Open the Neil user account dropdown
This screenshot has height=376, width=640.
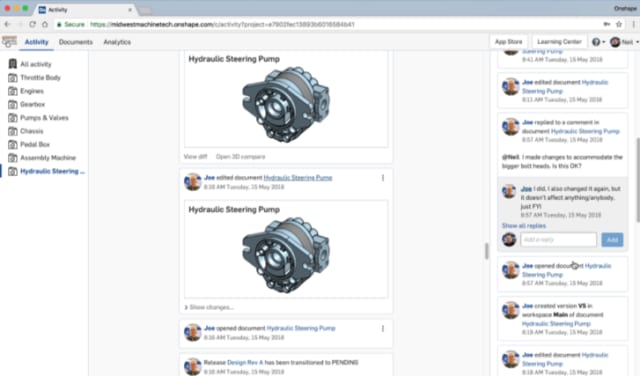click(624, 42)
